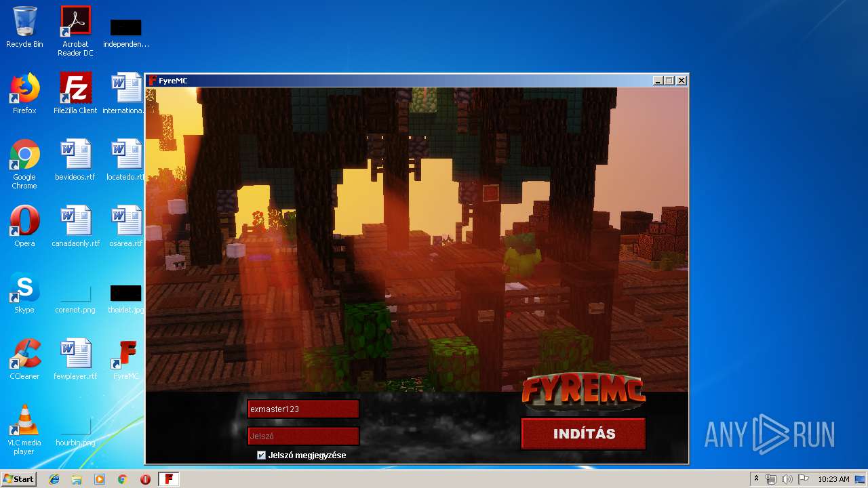Open network icon in system tray
The image size is (868, 488).
[771, 479]
